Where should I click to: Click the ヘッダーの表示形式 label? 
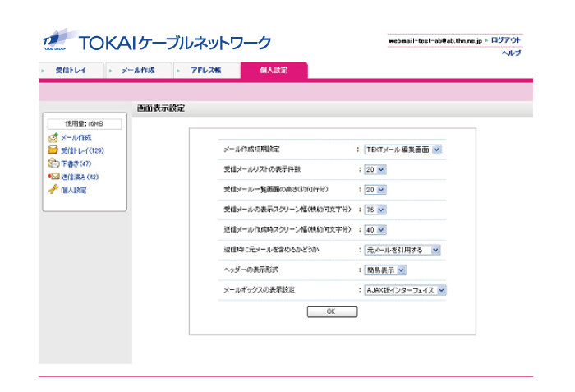pos(251,270)
